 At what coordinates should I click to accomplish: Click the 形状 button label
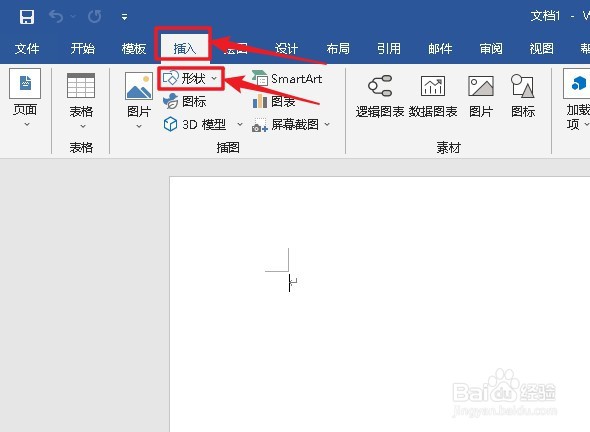coord(193,79)
